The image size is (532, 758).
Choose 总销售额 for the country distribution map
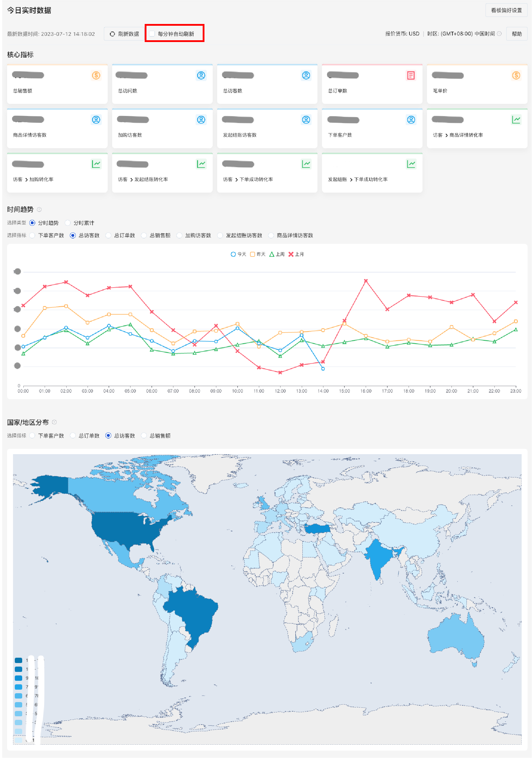click(x=144, y=436)
